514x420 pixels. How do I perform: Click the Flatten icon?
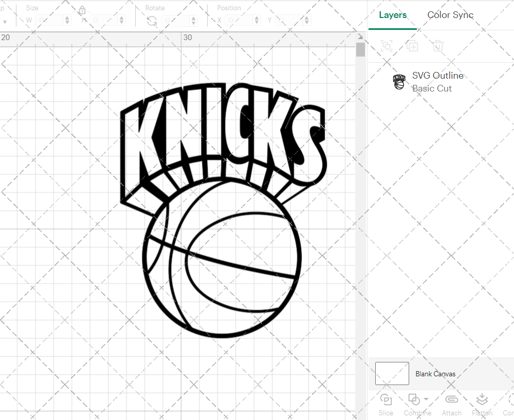pyautogui.click(x=482, y=399)
